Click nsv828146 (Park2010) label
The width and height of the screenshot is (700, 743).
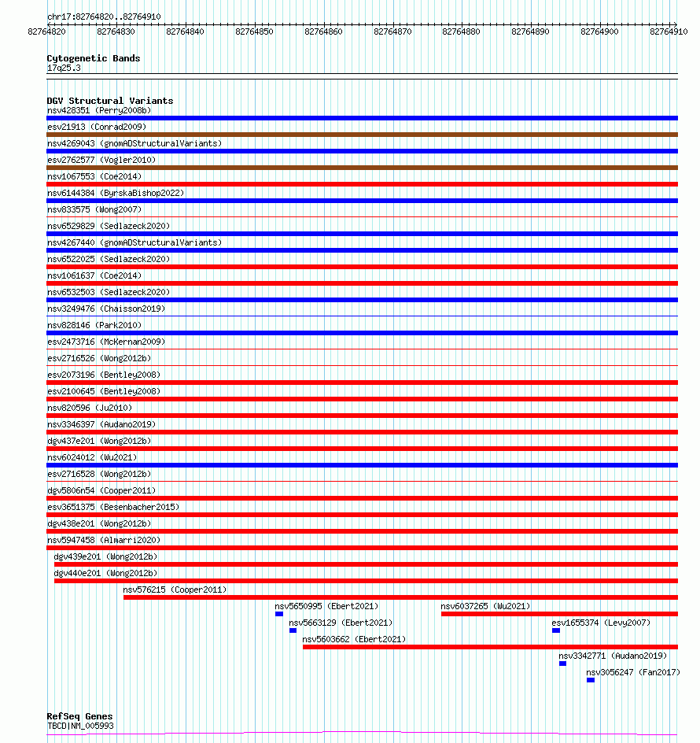click(94, 325)
